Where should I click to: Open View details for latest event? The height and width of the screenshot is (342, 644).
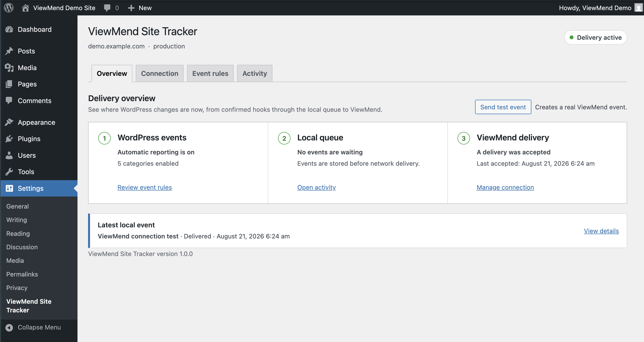601,231
